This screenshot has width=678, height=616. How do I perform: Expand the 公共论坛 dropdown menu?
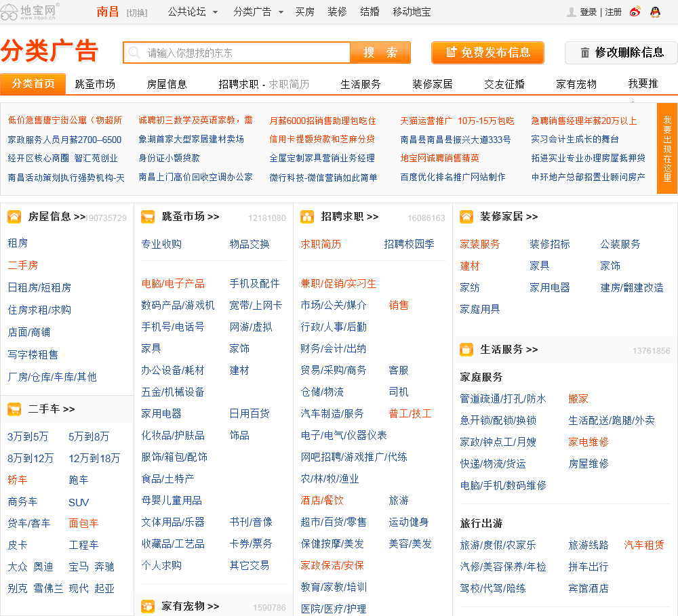point(193,12)
